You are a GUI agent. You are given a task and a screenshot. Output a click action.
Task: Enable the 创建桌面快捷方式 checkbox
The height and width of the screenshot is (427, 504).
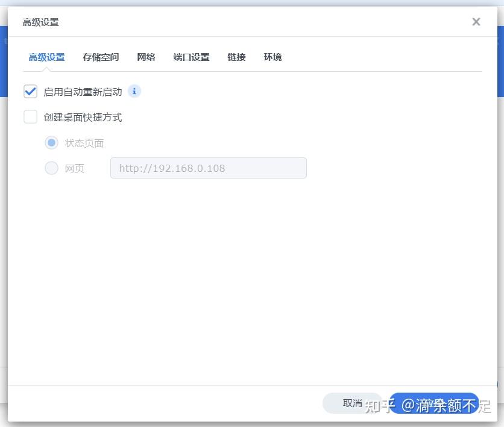click(30, 117)
